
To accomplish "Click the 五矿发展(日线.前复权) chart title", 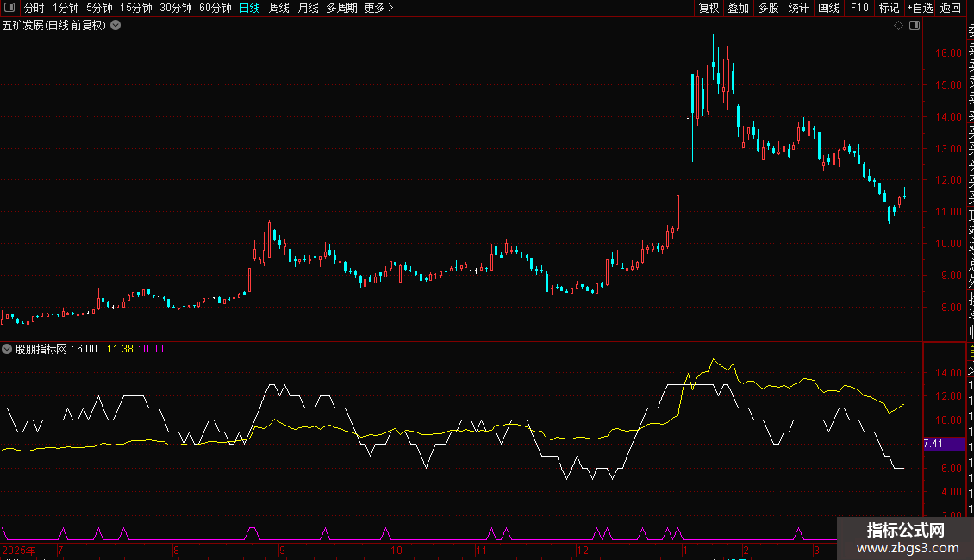I will click(54, 26).
